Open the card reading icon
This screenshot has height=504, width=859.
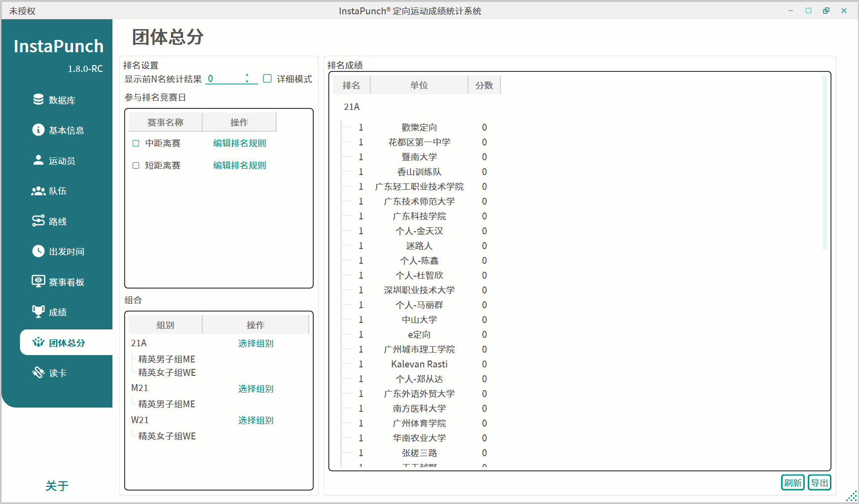click(x=38, y=372)
